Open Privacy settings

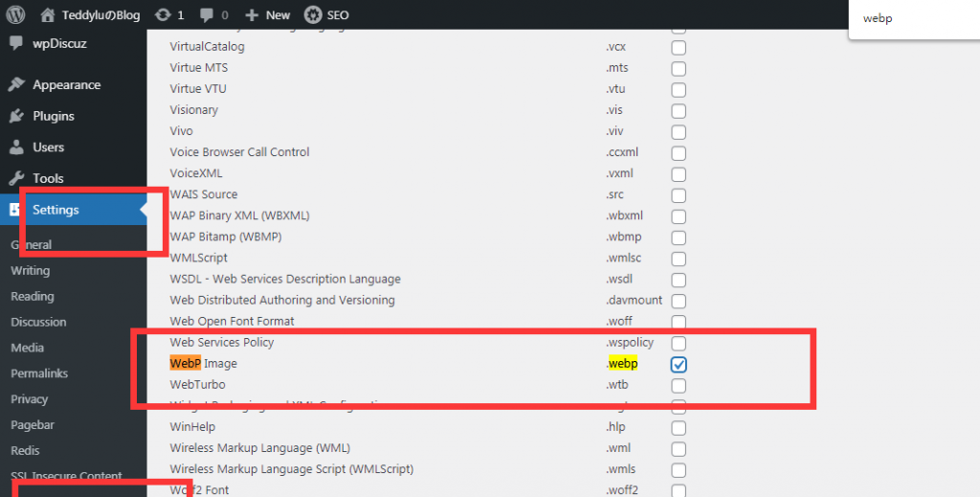pos(30,399)
